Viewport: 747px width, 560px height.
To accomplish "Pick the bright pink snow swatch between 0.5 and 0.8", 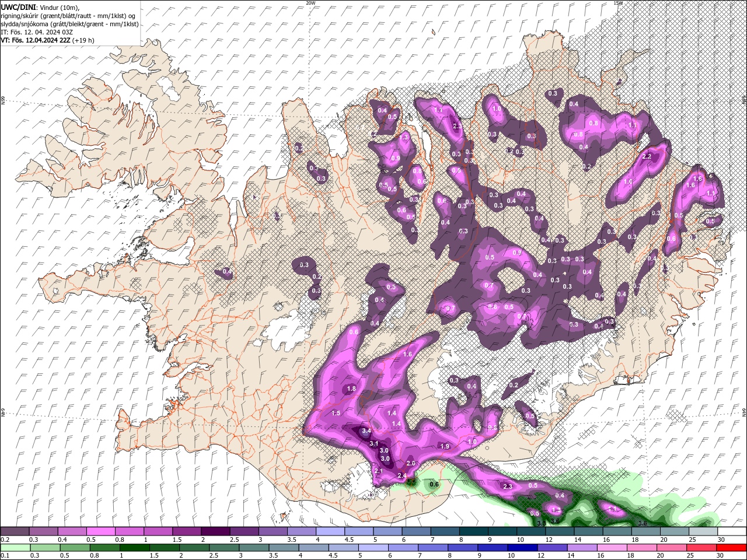I will 100,531.
